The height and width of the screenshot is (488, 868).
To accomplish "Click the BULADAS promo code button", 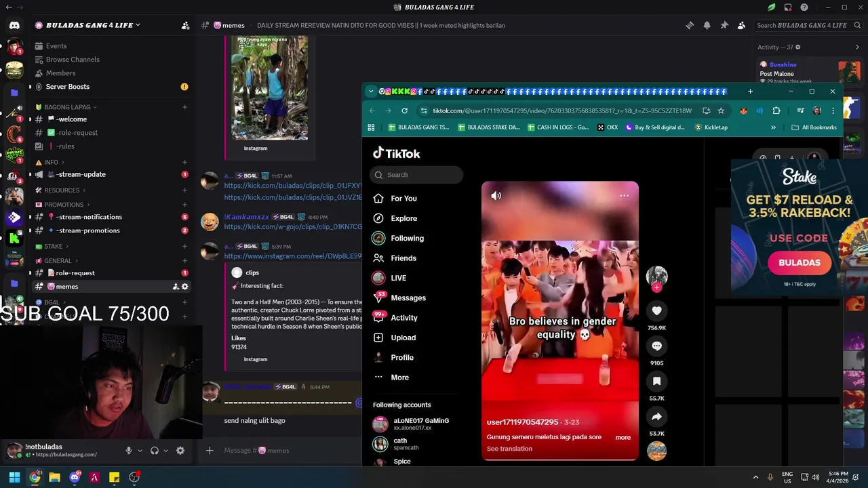I will tap(799, 263).
